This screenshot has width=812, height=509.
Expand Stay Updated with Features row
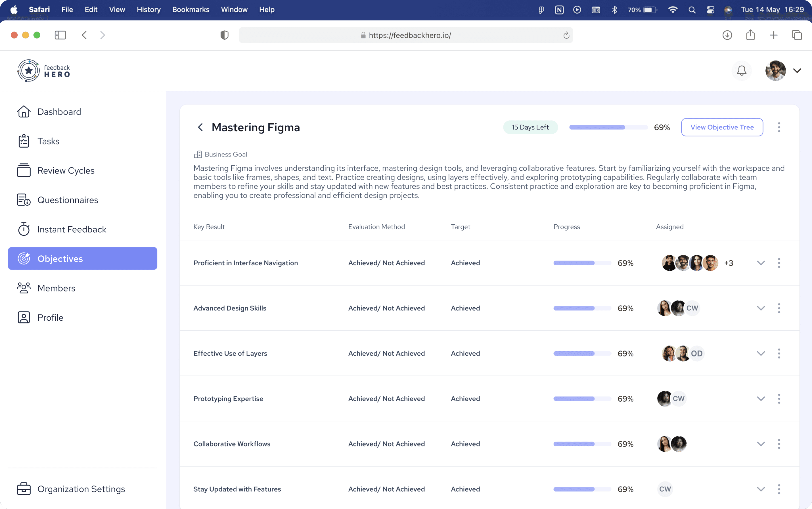(761, 489)
